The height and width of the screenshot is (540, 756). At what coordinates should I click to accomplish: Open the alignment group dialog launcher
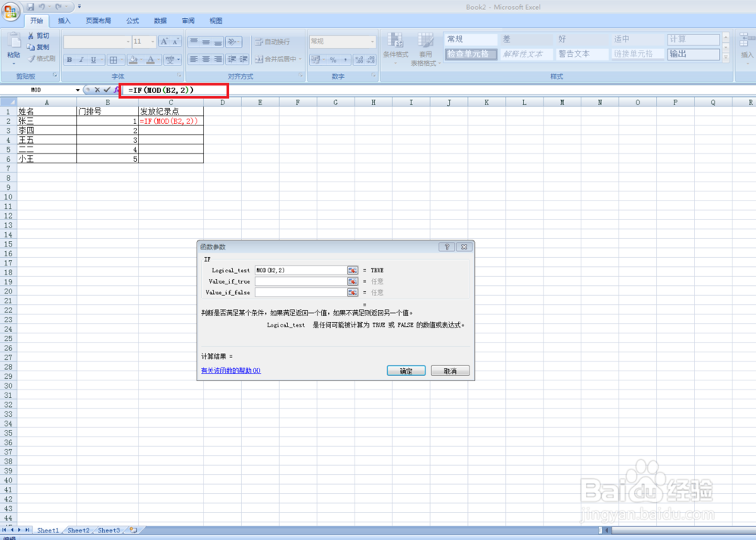point(301,76)
